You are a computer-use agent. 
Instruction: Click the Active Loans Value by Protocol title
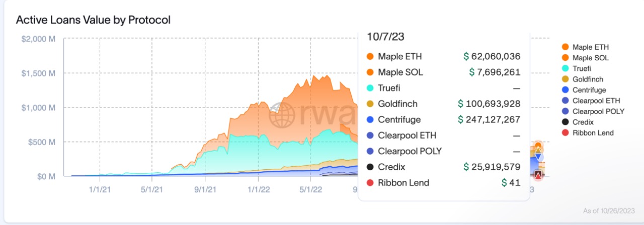coord(93,20)
